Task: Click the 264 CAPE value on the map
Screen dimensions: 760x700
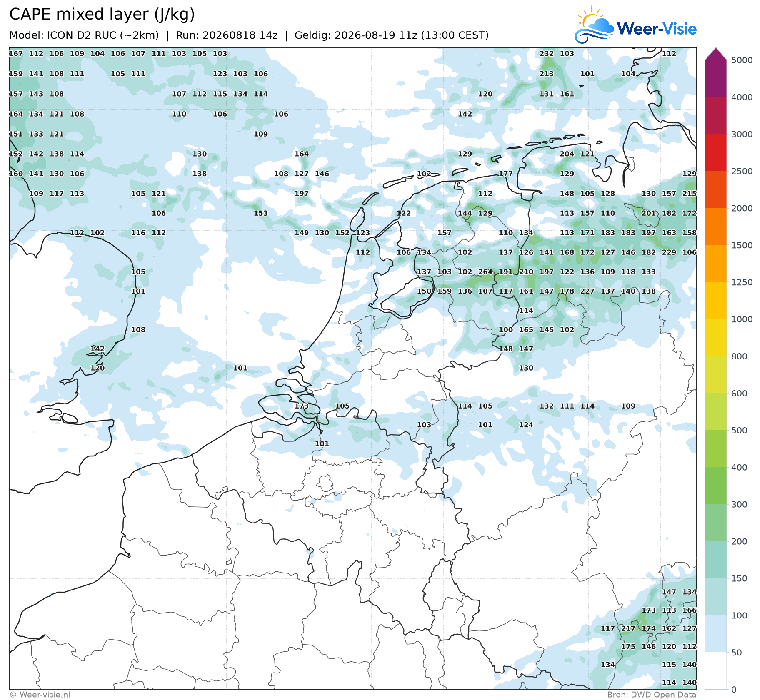Action: 485,272
